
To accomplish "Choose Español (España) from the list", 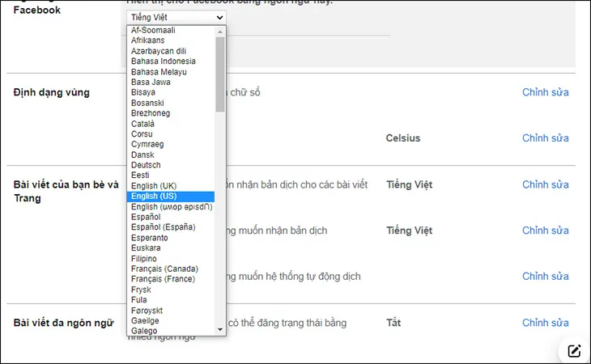I will coord(171,227).
